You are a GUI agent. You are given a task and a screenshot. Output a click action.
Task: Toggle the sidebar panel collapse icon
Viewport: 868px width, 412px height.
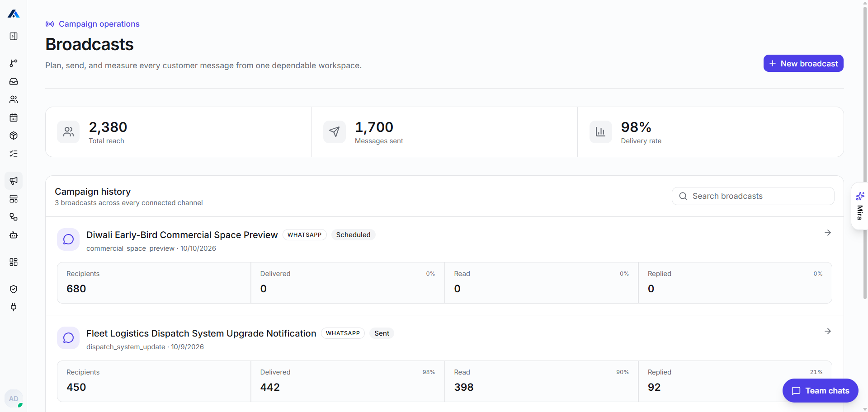pyautogui.click(x=14, y=36)
